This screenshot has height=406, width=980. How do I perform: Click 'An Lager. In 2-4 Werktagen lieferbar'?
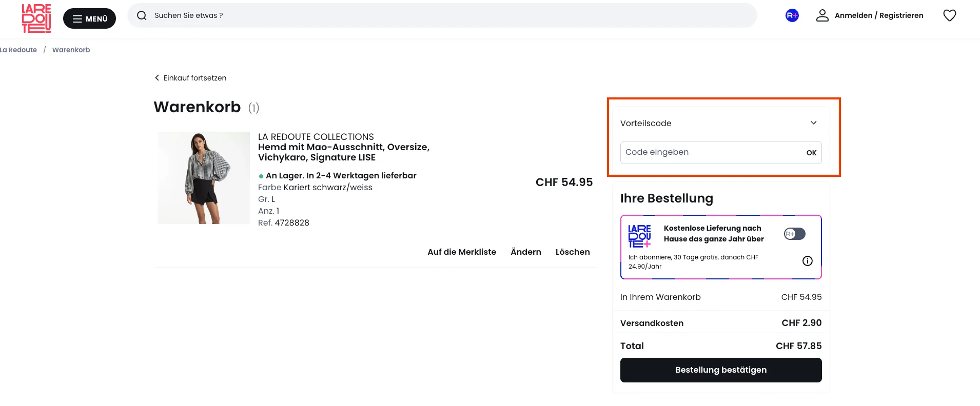(x=341, y=175)
